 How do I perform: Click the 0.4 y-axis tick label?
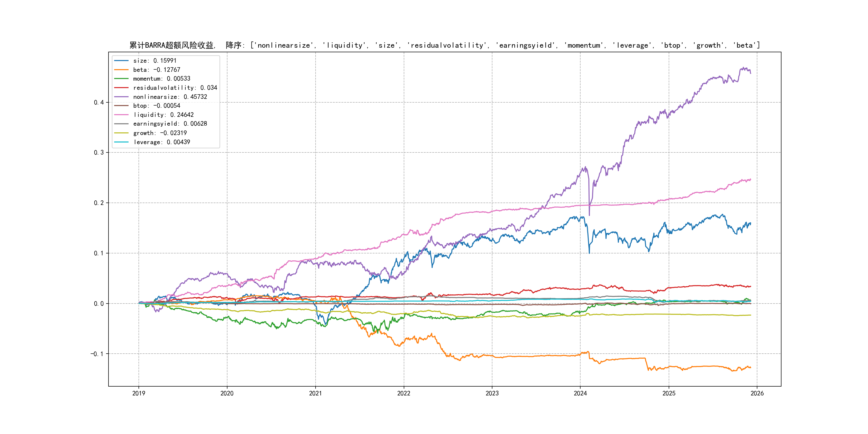(x=99, y=102)
